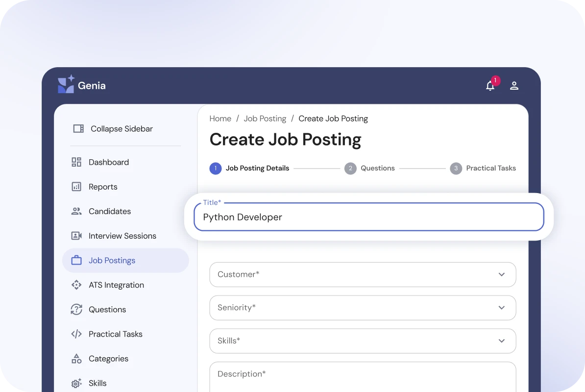Click the Title input field
The height and width of the screenshot is (392, 585).
click(368, 217)
